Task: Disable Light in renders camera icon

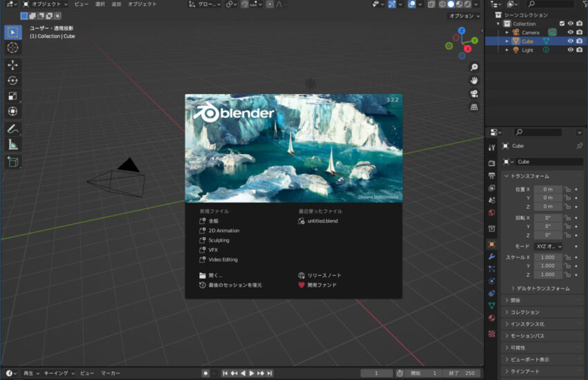Action: pos(580,50)
